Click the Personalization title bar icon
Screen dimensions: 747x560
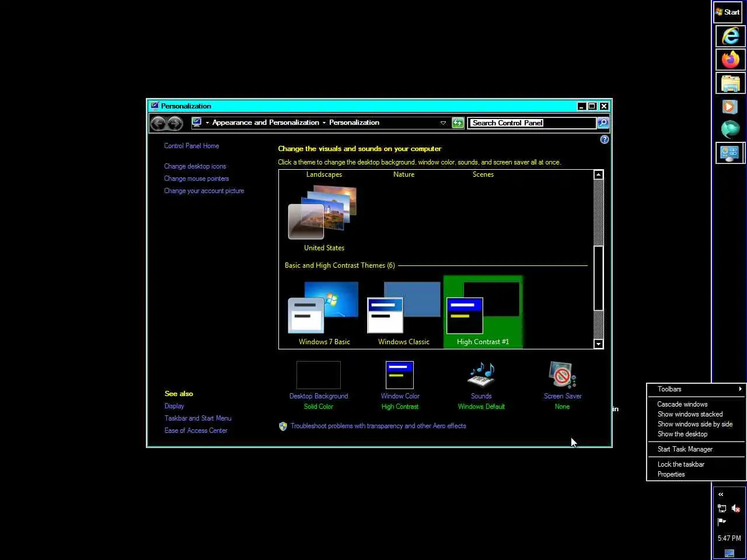(155, 106)
